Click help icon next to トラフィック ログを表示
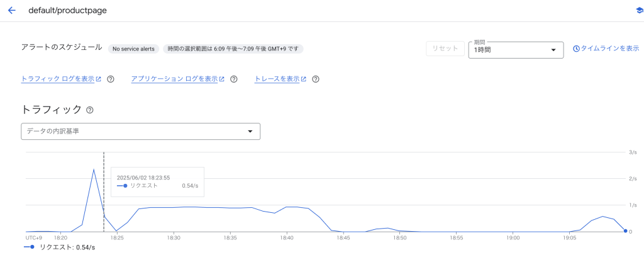The width and height of the screenshot is (644, 262). pyautogui.click(x=111, y=79)
